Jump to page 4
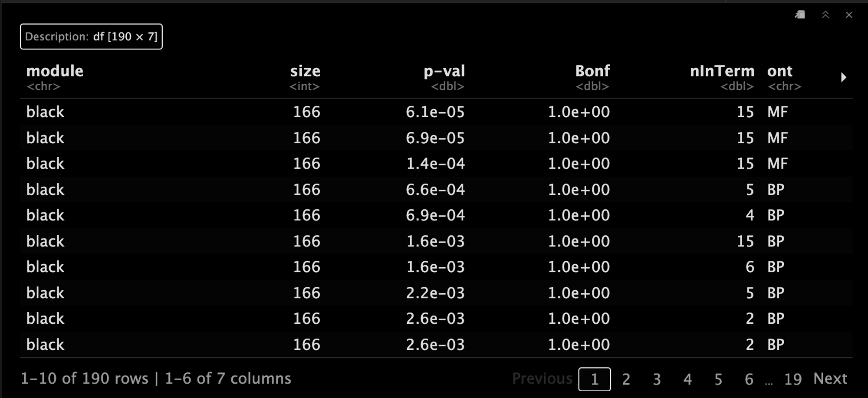The image size is (868, 398). coord(687,379)
